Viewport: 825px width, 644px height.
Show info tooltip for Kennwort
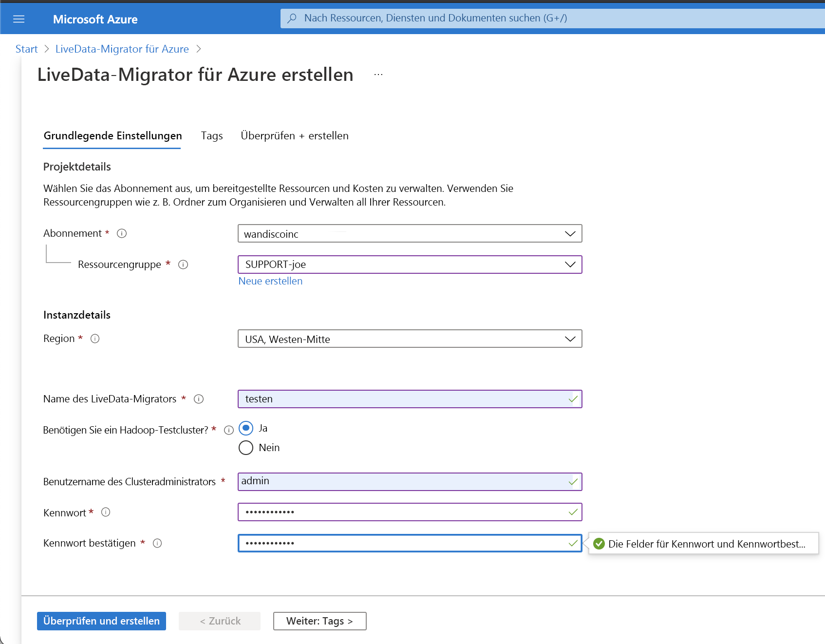(x=106, y=512)
